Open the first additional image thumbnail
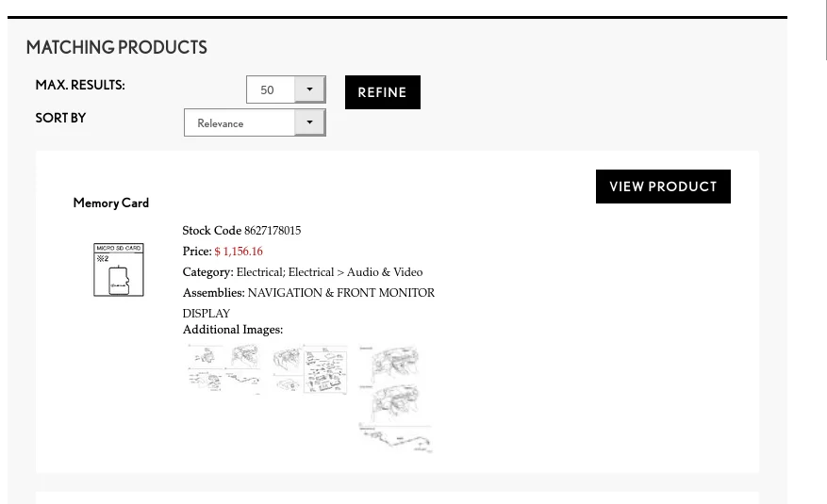Image resolution: width=827 pixels, height=504 pixels. pos(224,368)
